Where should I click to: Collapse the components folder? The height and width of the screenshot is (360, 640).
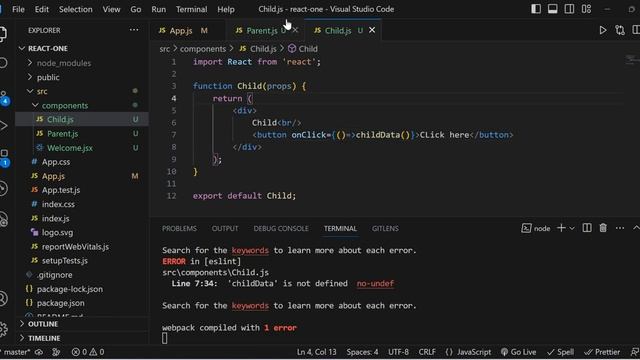[x=82, y=105]
